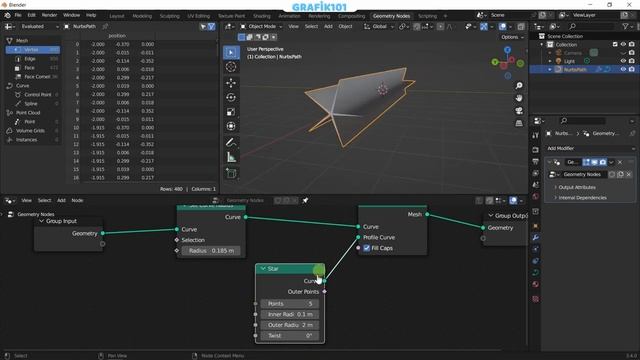This screenshot has width=640, height=360.
Task: Activate the Measure tool
Action: click(231, 157)
